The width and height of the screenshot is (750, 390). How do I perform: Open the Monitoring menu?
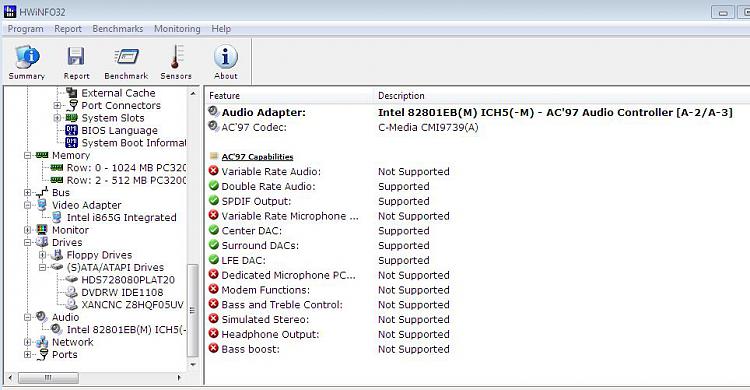pyautogui.click(x=177, y=29)
